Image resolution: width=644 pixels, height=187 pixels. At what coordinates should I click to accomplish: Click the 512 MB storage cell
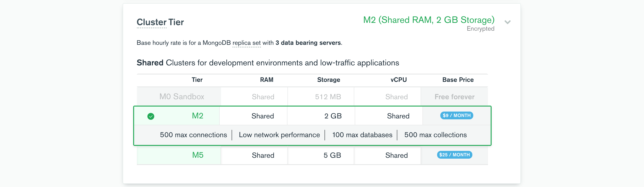[321, 97]
